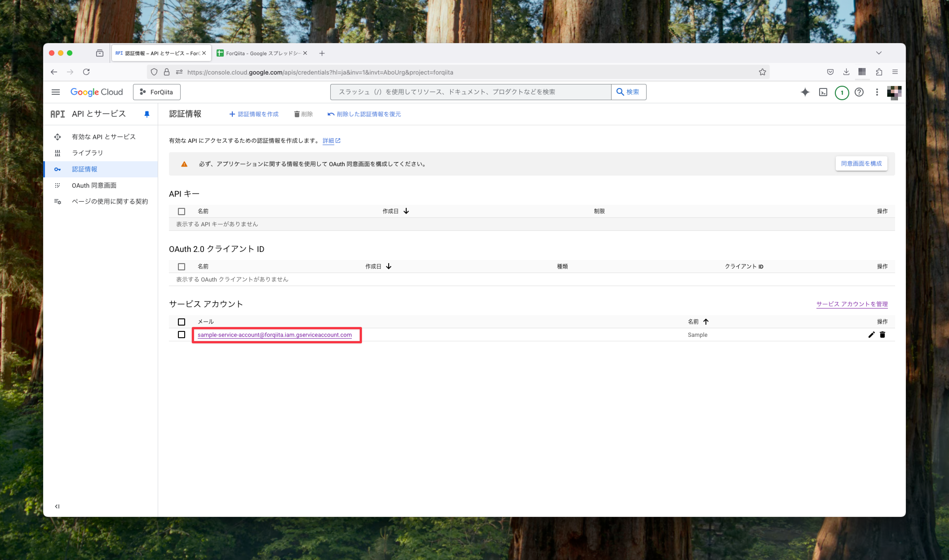Check the OAuth 2.0 clients header checkbox

pos(182,266)
